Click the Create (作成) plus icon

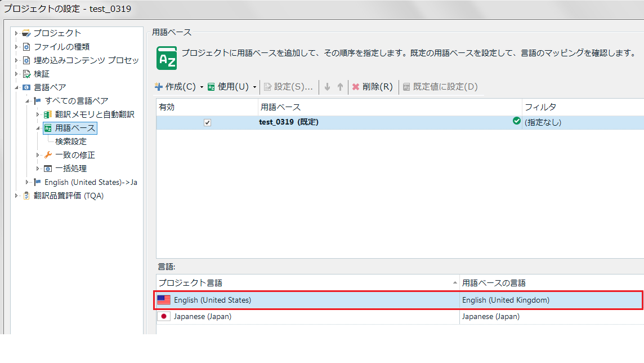pyautogui.click(x=159, y=87)
